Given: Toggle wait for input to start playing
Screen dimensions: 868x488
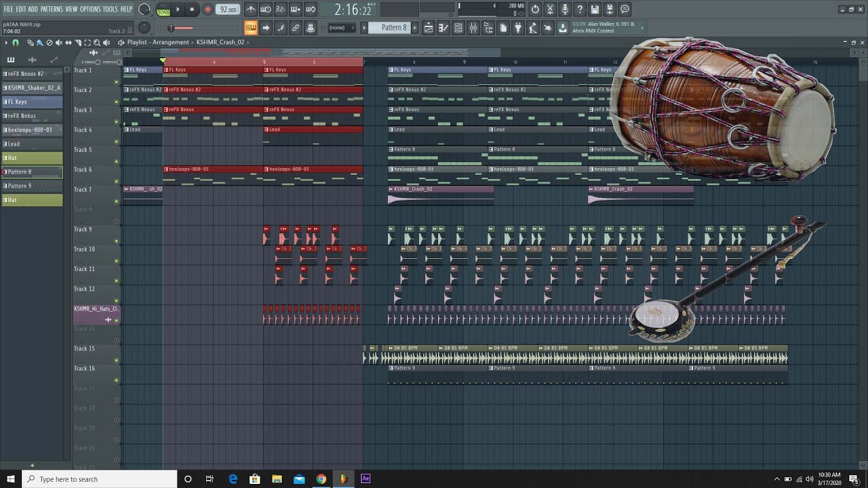Looking at the screenshot, I should (x=265, y=9).
